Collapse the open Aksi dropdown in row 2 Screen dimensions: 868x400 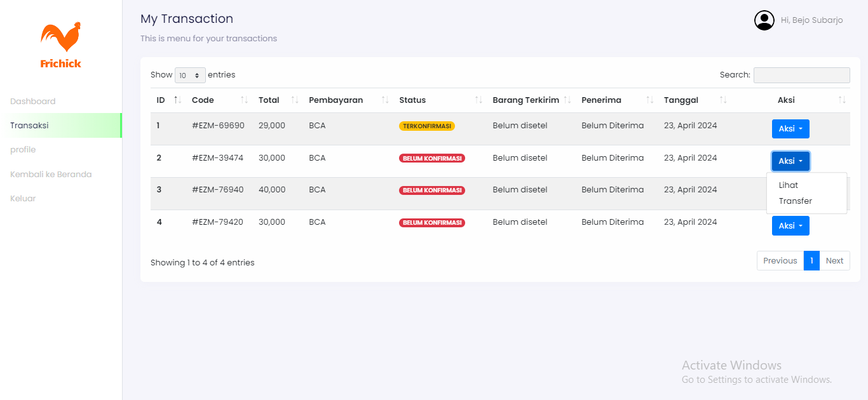click(790, 161)
